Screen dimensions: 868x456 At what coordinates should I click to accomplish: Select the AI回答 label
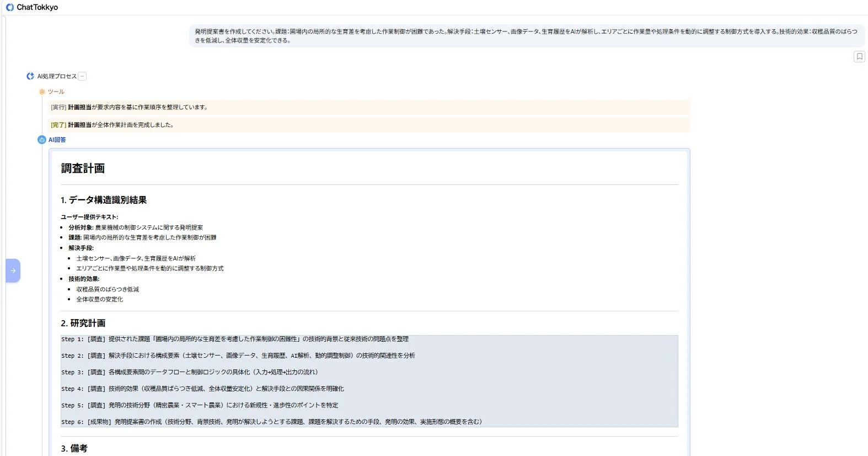click(57, 140)
